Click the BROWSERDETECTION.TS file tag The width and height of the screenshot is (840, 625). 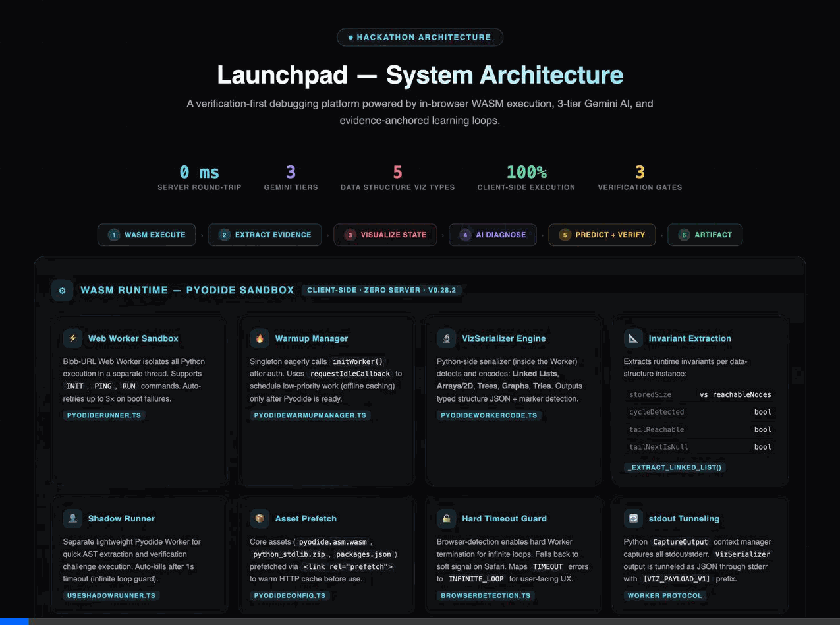pyautogui.click(x=486, y=595)
